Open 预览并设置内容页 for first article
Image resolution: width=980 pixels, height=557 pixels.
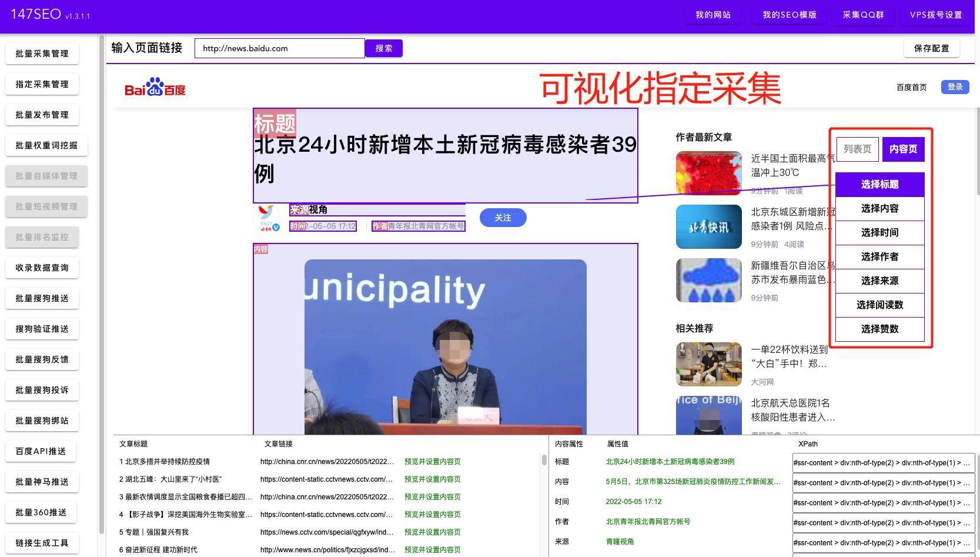[433, 462]
